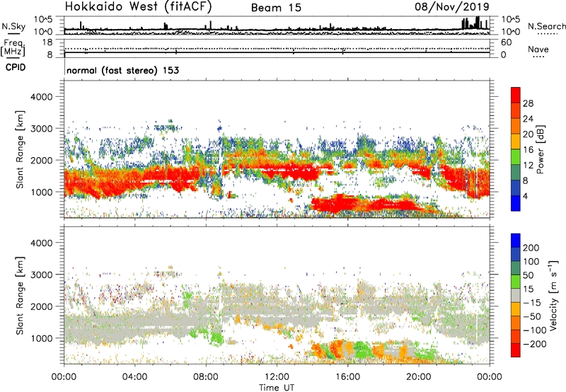Select the 'Power [dB]' colorbar title
This screenshot has width=566, height=392.
pos(541,149)
